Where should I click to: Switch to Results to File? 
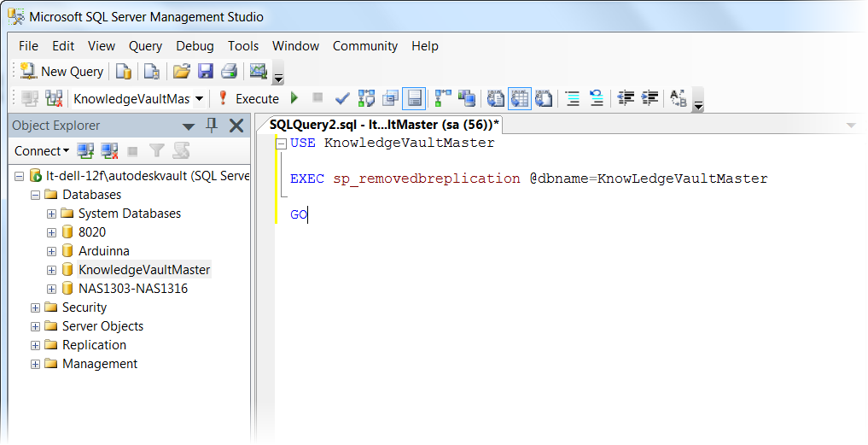point(544,98)
